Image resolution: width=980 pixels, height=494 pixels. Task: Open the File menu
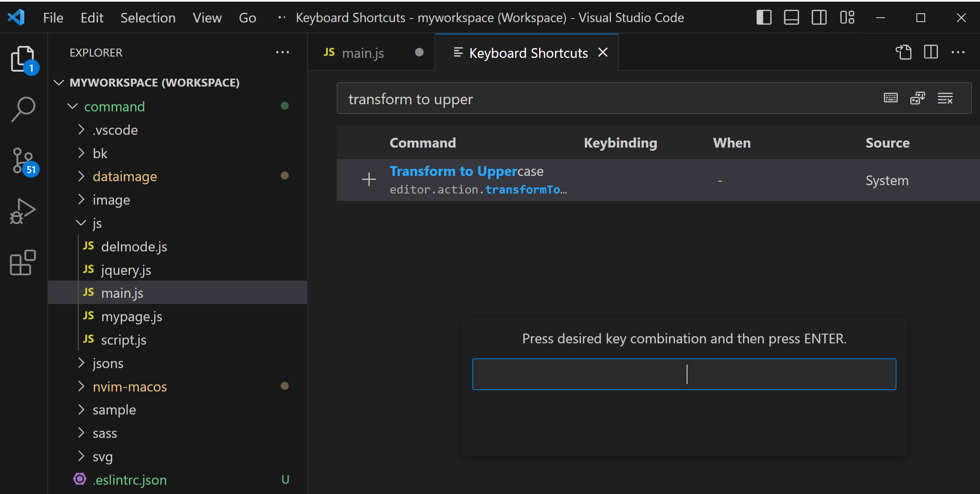pos(53,18)
